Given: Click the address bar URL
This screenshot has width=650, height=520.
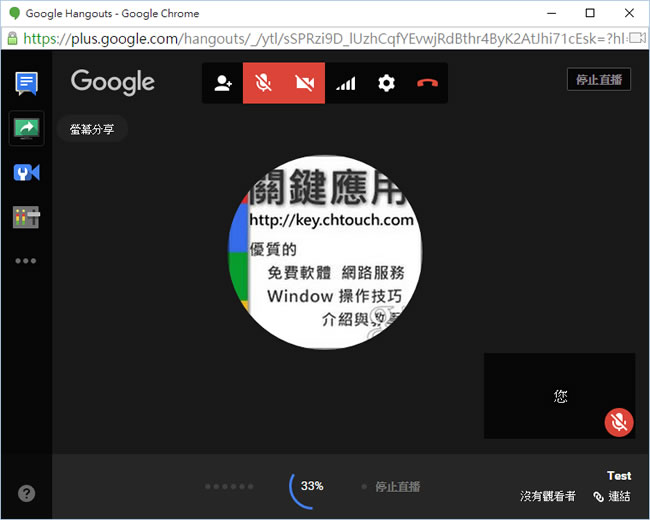Looking at the screenshot, I should click(324, 39).
